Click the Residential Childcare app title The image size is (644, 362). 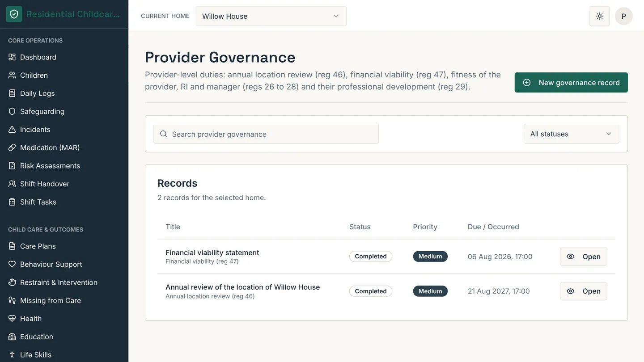(73, 14)
